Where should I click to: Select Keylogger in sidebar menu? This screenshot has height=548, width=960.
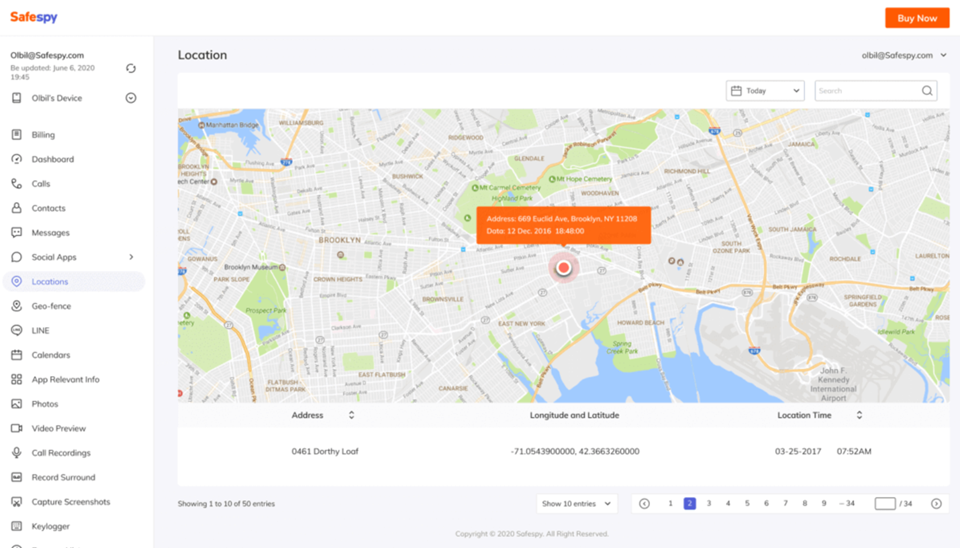[51, 527]
